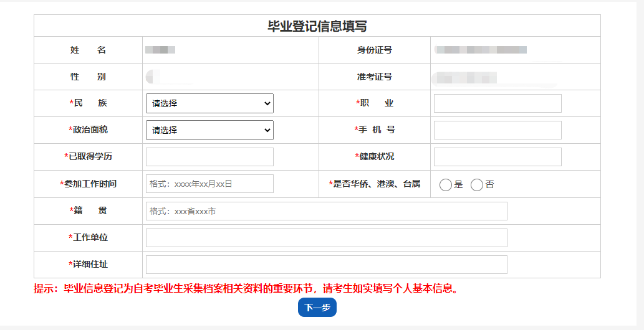Click the blurred 身份证号 value
644x330 pixels.
(x=481, y=50)
